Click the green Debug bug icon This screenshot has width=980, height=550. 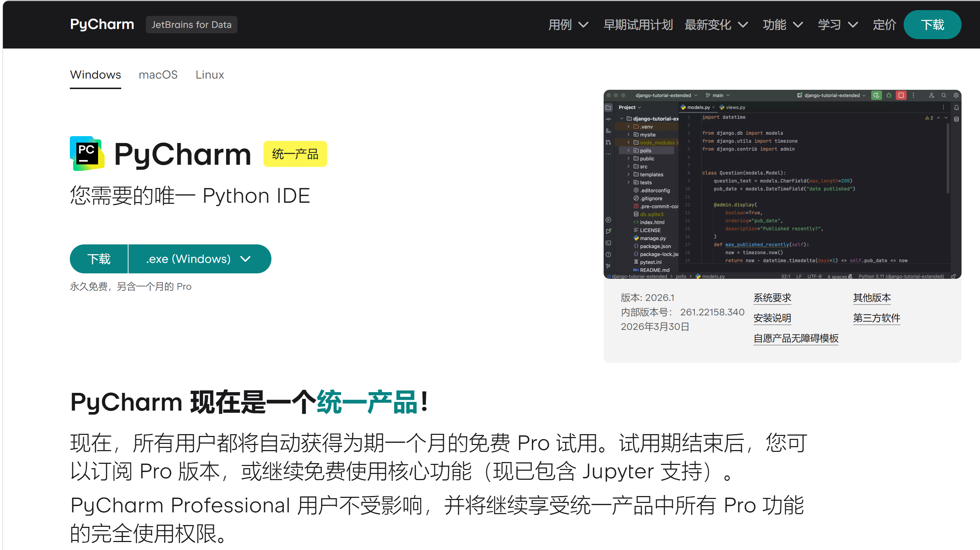coord(889,95)
